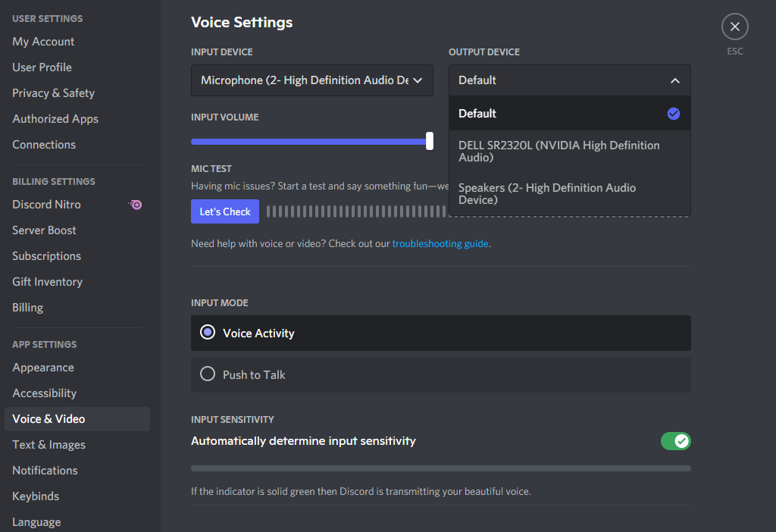Select the Voice Activity radio button
776x532 pixels.
208,333
